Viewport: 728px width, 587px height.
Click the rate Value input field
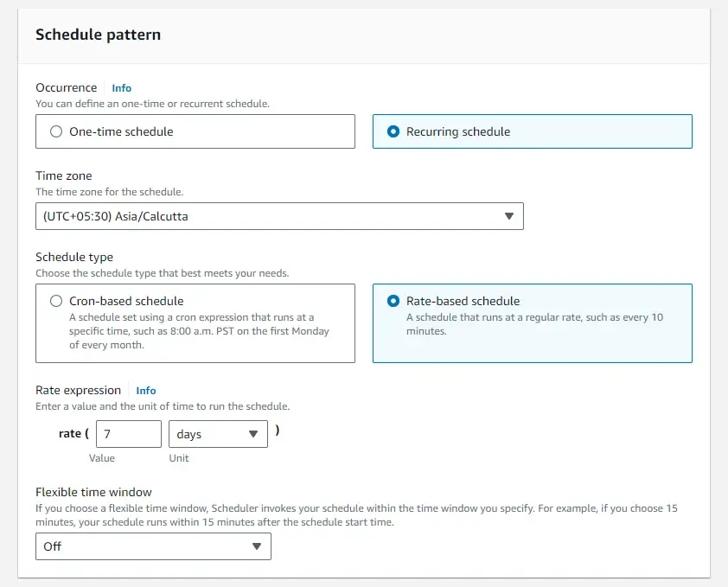coord(128,434)
